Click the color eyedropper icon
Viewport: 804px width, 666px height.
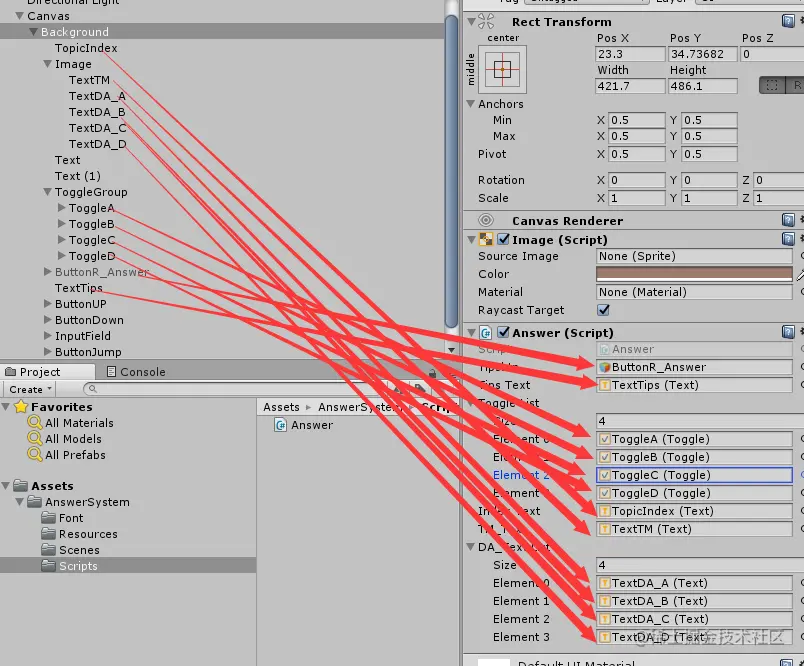click(x=800, y=275)
